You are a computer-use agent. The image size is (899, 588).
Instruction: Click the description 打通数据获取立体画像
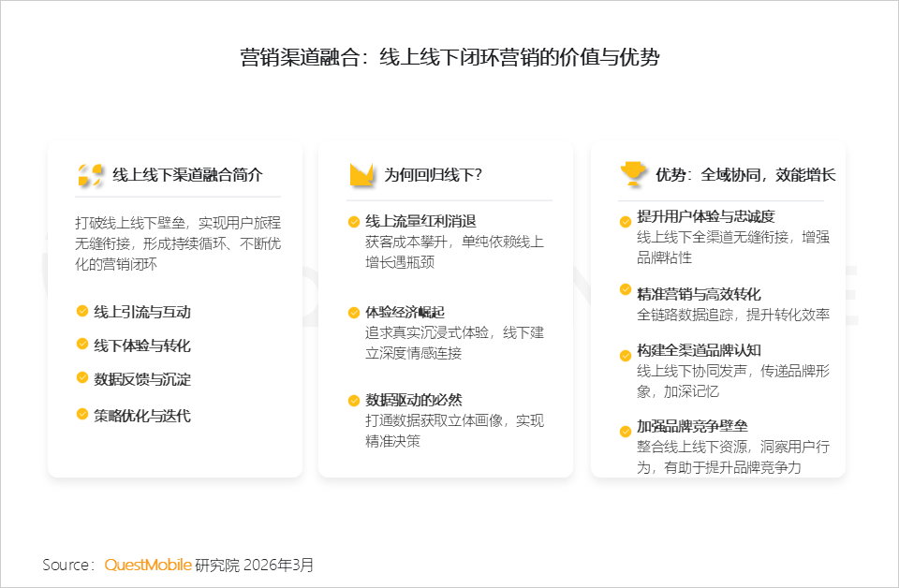(x=455, y=431)
